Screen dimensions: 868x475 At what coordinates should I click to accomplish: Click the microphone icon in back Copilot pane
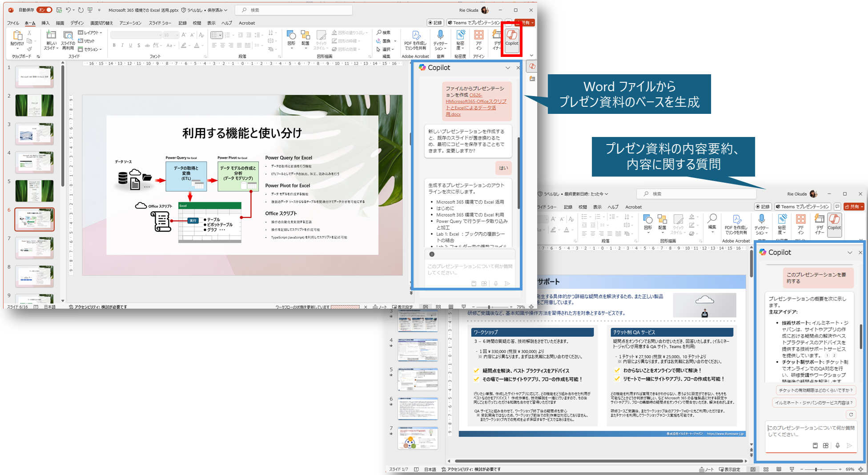[x=838, y=445]
